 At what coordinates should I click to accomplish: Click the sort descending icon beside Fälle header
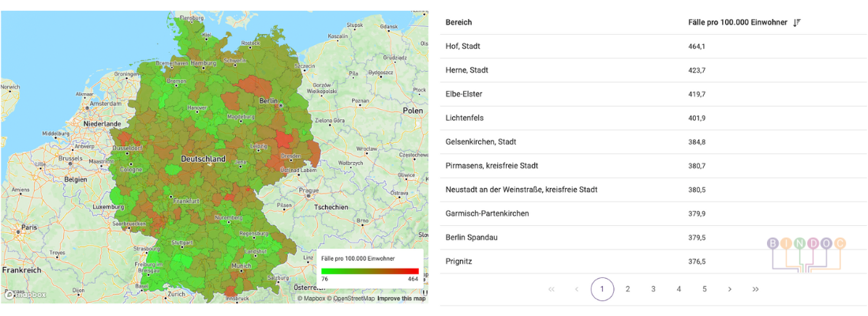pos(797,23)
